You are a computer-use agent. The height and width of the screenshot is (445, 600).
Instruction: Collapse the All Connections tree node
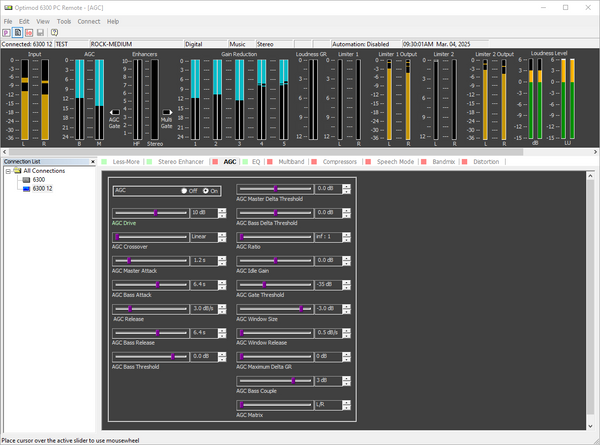click(x=8, y=171)
